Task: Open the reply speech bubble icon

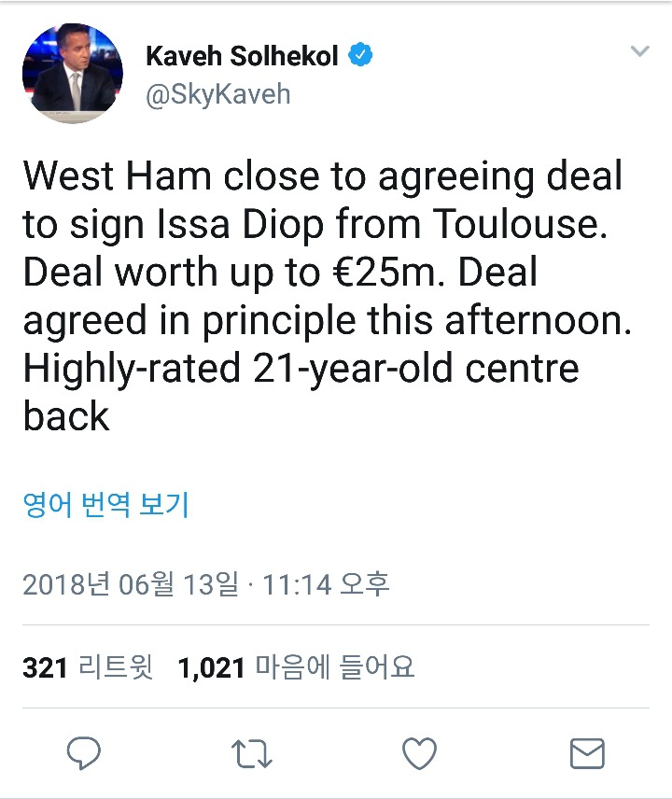Action: 84,752
